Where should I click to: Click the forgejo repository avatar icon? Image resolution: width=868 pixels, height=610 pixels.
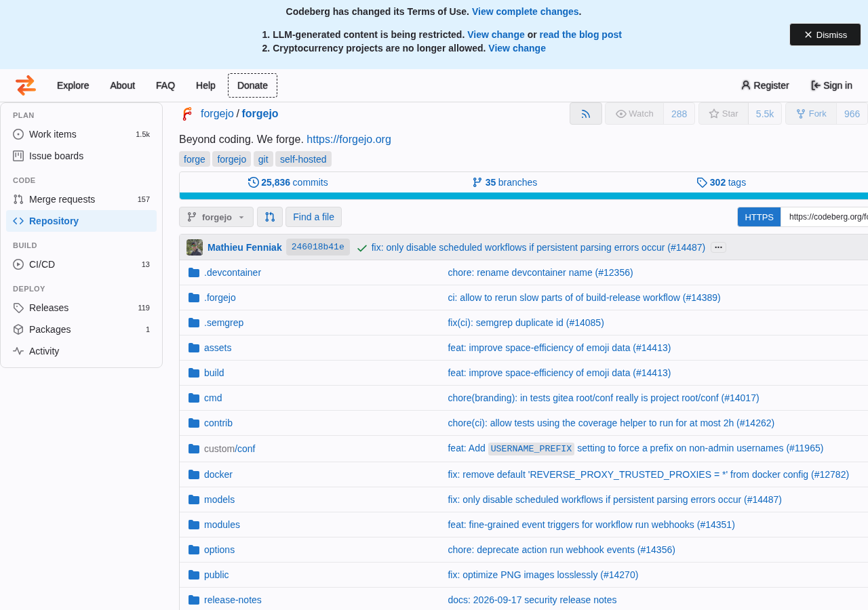(x=187, y=114)
